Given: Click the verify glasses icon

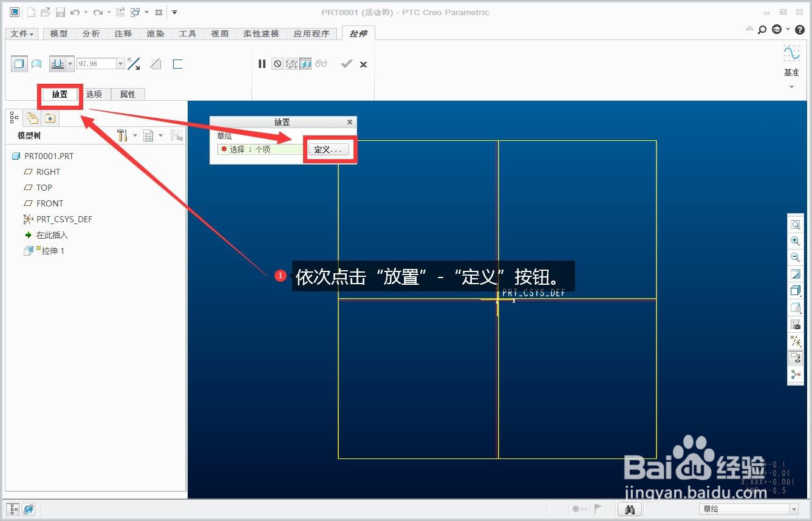Looking at the screenshot, I should coord(321,64).
